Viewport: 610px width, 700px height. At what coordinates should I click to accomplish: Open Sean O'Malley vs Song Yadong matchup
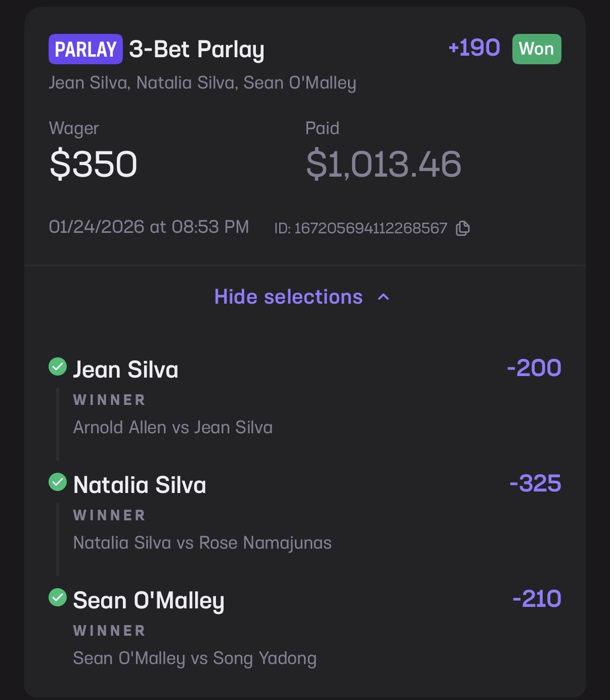[195, 658]
